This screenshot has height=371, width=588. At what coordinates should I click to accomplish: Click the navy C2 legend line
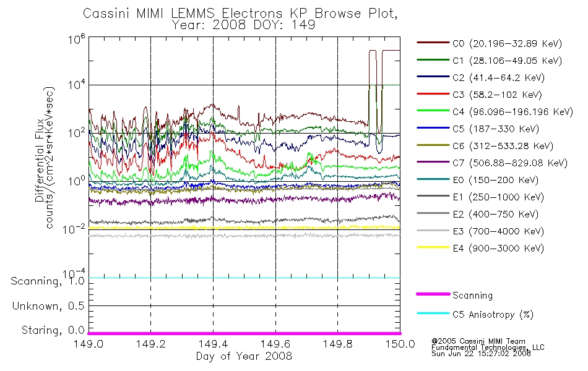click(x=433, y=77)
